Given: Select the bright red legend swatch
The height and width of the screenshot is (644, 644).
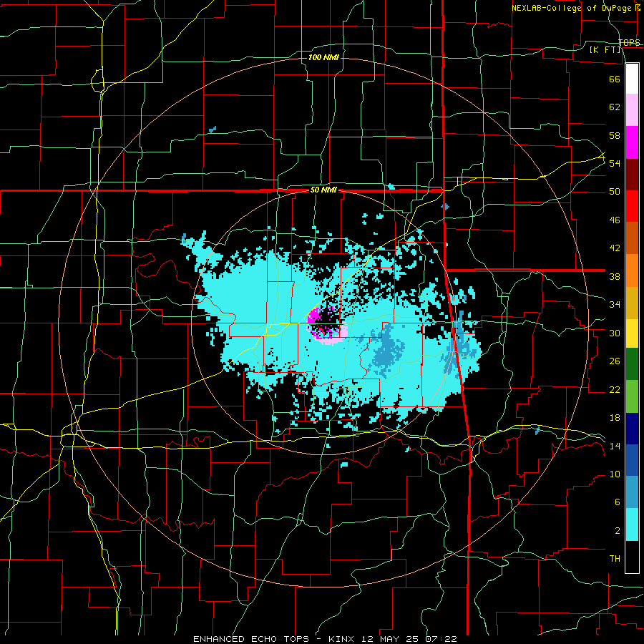Looking at the screenshot, I should point(632,206).
